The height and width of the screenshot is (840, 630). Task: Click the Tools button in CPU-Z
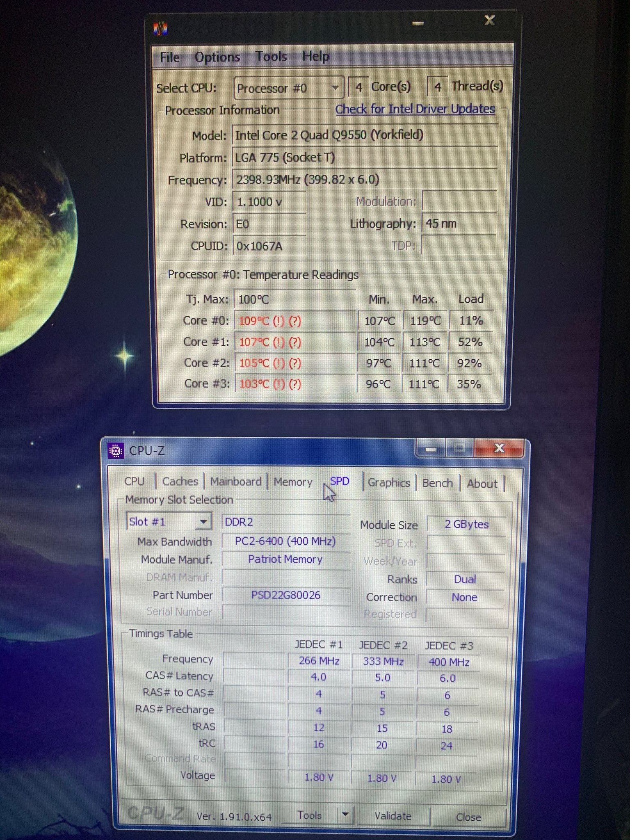pyautogui.click(x=310, y=815)
